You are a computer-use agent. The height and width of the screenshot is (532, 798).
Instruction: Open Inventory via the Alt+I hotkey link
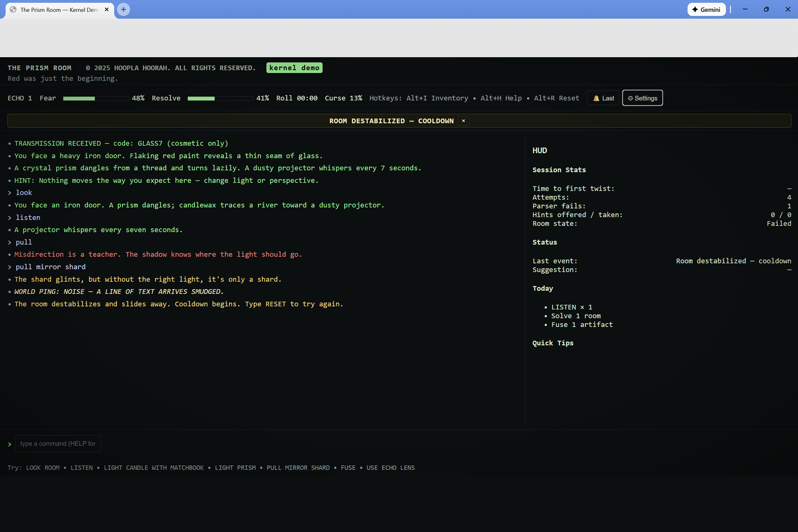pos(437,98)
